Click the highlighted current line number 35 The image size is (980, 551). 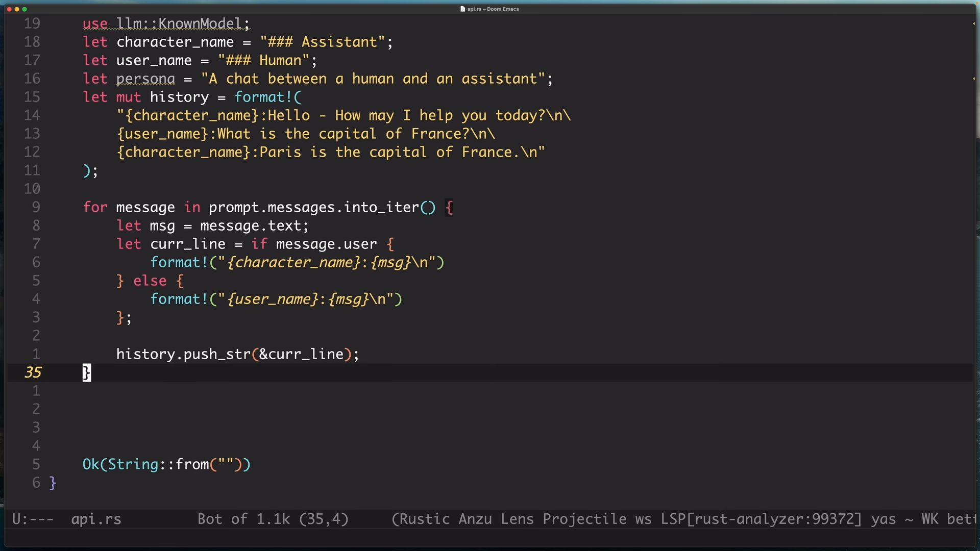click(x=33, y=372)
